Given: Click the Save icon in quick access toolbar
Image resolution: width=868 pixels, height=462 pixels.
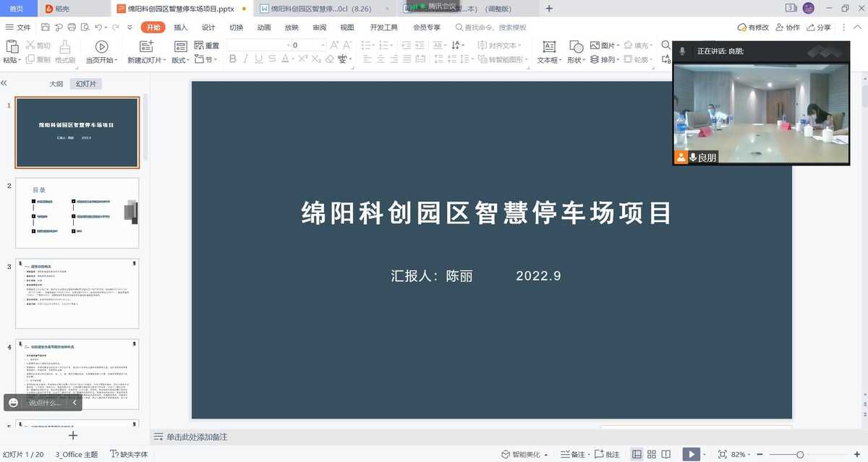Looking at the screenshot, I should point(46,27).
